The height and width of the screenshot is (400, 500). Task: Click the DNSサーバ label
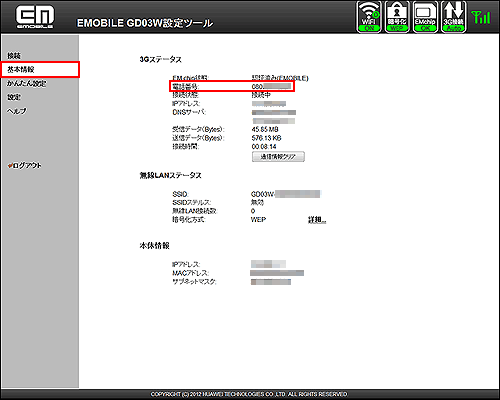[x=189, y=112]
